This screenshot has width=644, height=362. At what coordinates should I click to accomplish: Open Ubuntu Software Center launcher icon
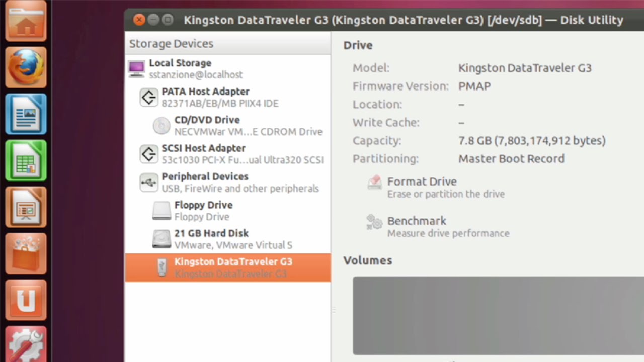point(26,253)
